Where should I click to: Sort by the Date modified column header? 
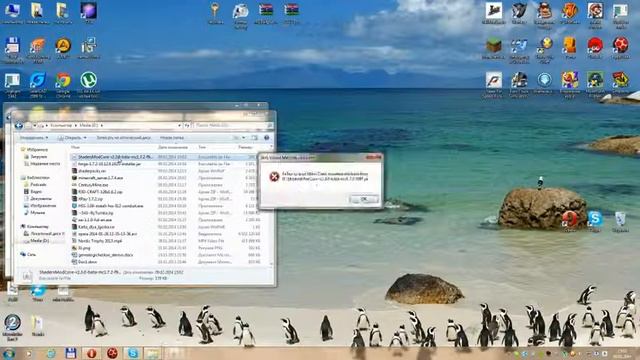point(173,147)
